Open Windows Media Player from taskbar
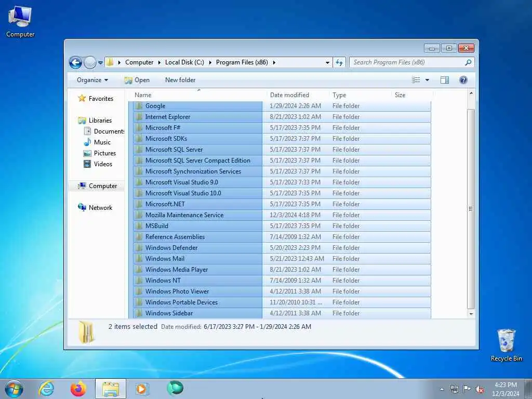 (x=142, y=389)
